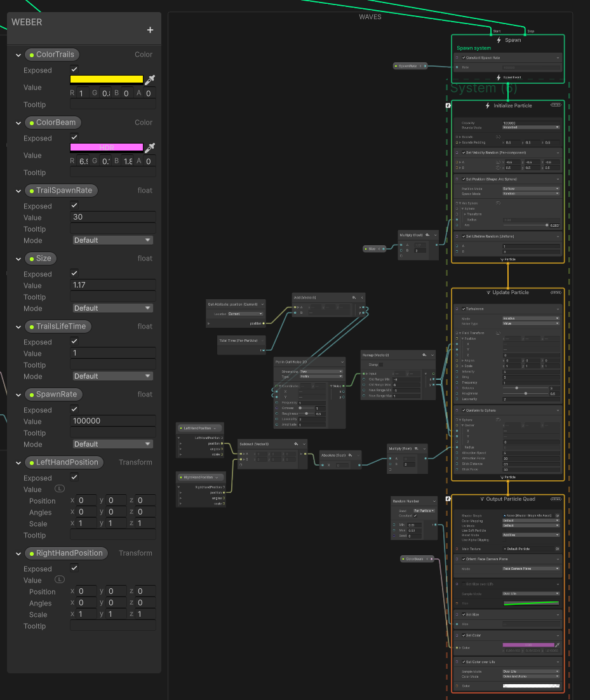
Task: Click the lightning icon on Initialize Particle header
Action: pyautogui.click(x=487, y=105)
